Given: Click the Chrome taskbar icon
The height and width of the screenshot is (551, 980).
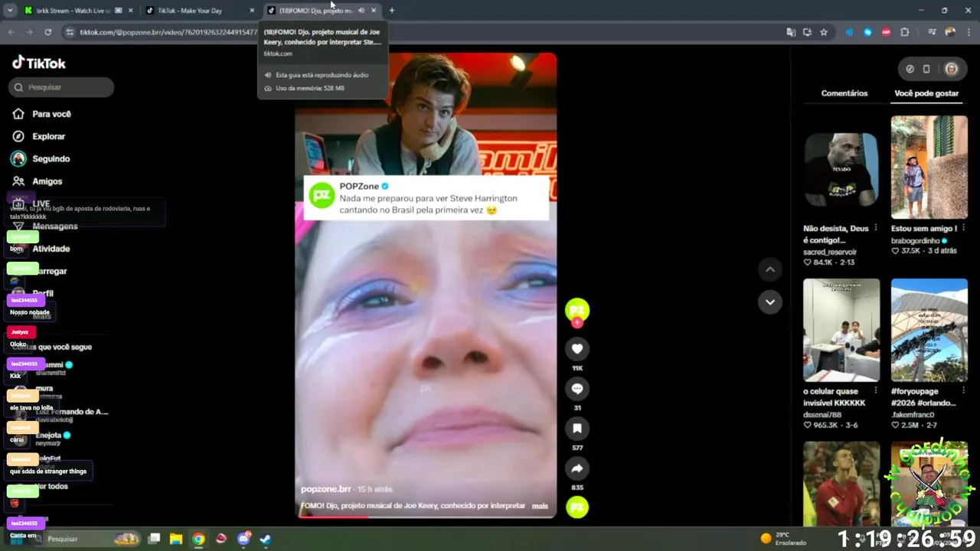Looking at the screenshot, I should pos(198,539).
